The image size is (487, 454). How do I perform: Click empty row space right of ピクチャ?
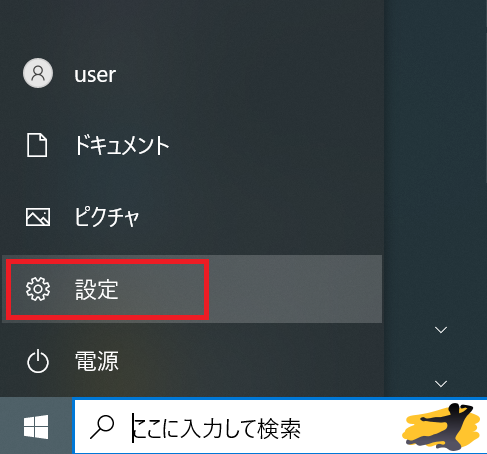(261, 217)
